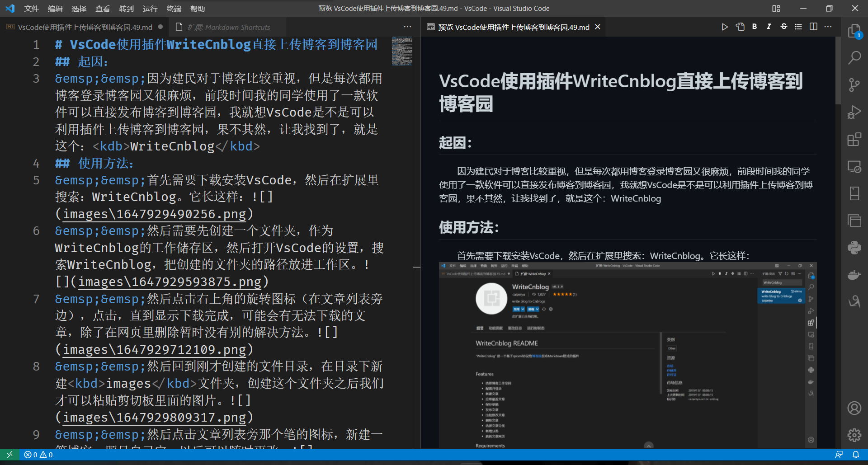Click line number 4 in the editor gutter
The height and width of the screenshot is (465, 868).
pyautogui.click(x=36, y=164)
